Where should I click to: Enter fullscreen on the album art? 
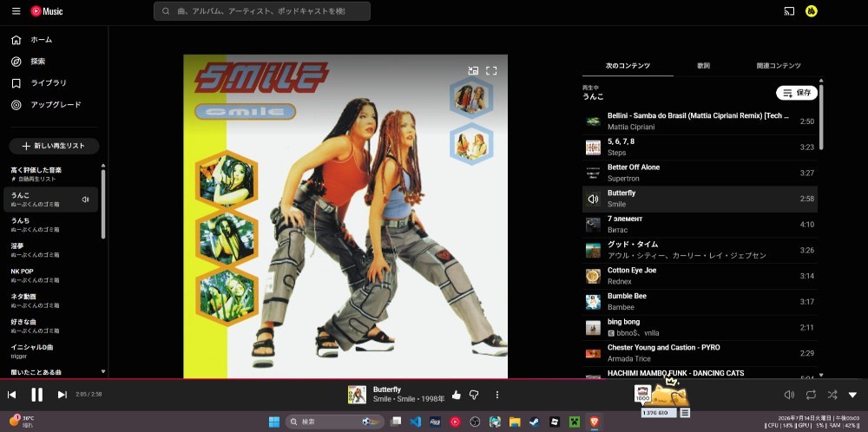491,70
